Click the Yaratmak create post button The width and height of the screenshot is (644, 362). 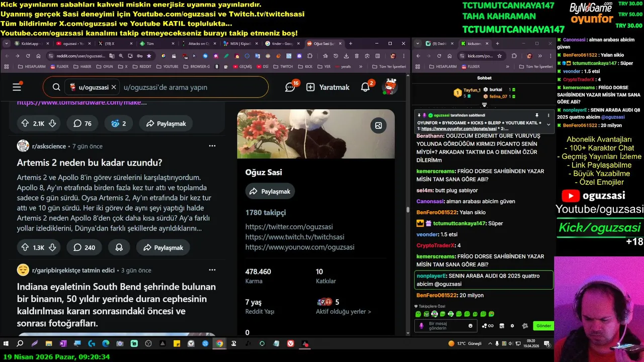(x=328, y=87)
